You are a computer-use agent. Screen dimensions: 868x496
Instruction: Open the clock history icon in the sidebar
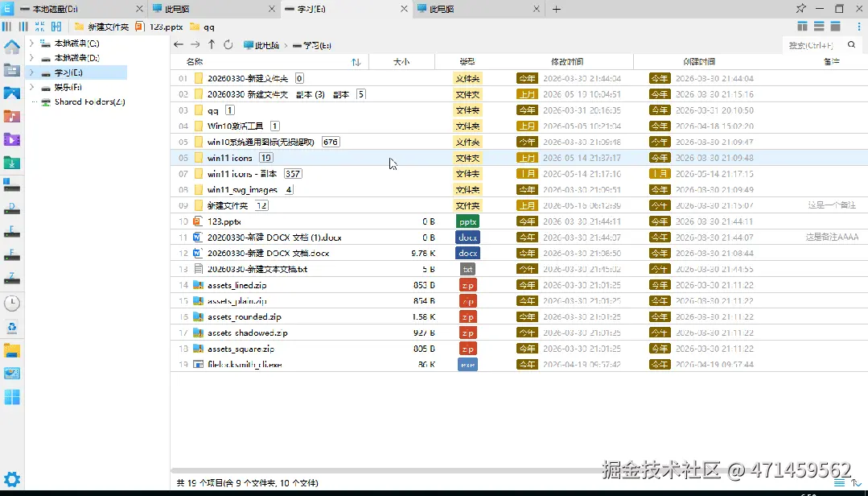11,303
